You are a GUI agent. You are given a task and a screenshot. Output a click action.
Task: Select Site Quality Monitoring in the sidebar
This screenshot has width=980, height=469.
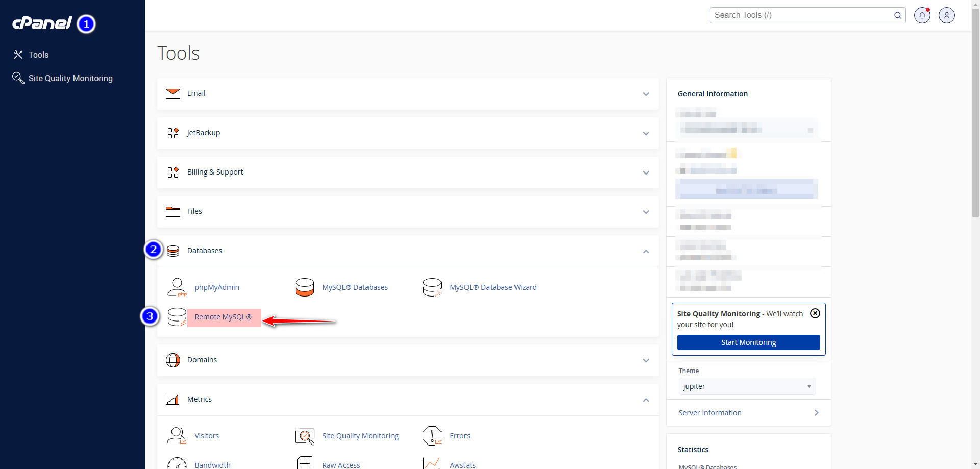[70, 78]
